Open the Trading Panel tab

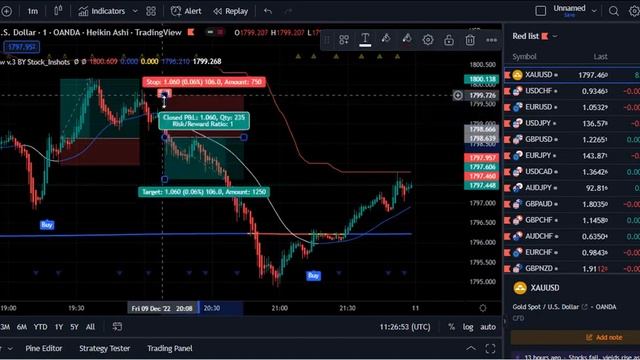click(x=169, y=348)
